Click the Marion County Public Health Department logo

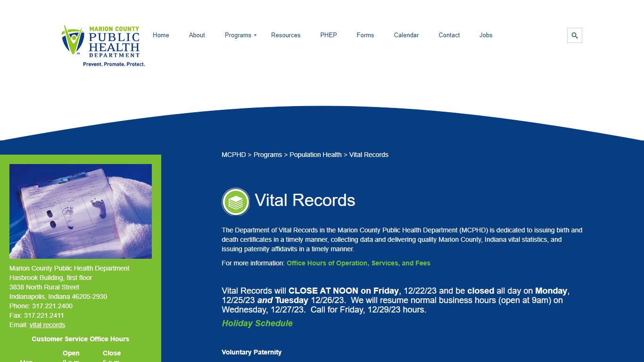(103, 46)
